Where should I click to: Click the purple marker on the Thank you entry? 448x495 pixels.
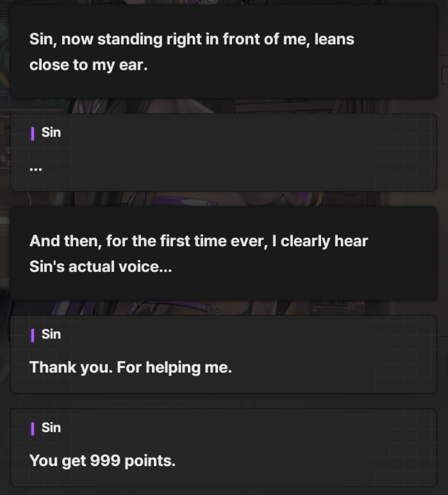pos(33,335)
